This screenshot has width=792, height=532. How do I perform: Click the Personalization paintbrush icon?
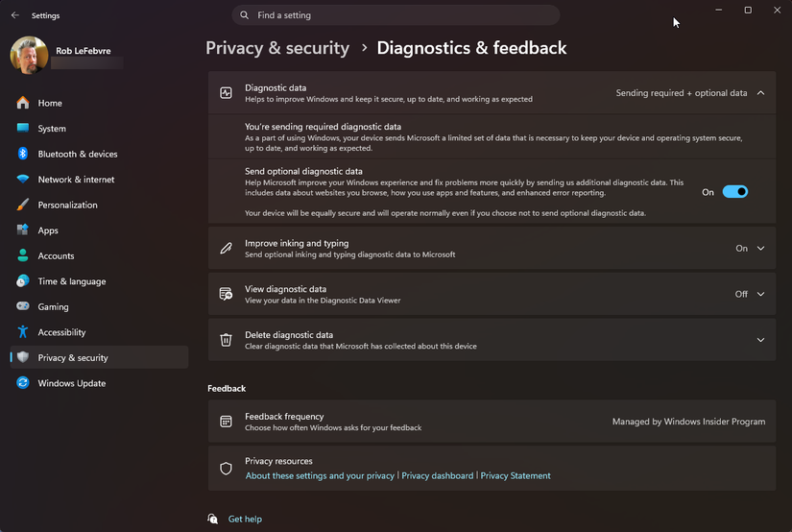tap(23, 205)
